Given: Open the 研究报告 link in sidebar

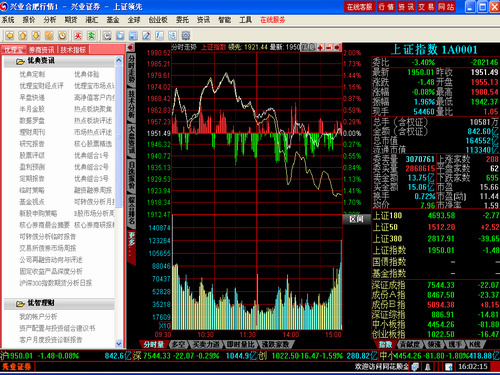Looking at the screenshot, I should [x=32, y=144].
